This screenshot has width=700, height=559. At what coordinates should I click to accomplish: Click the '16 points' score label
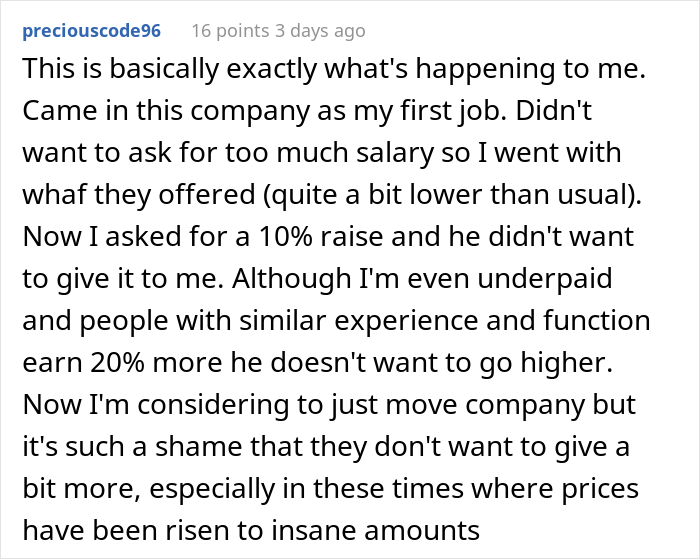pyautogui.click(x=226, y=31)
